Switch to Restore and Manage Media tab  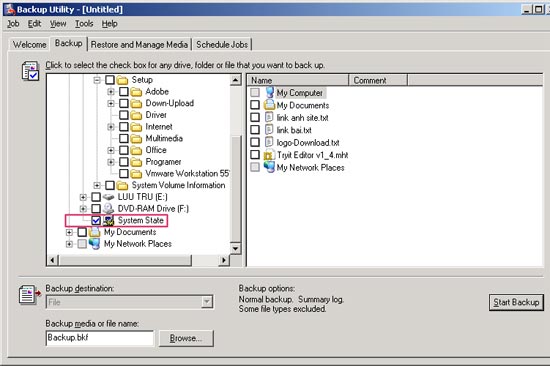point(139,45)
